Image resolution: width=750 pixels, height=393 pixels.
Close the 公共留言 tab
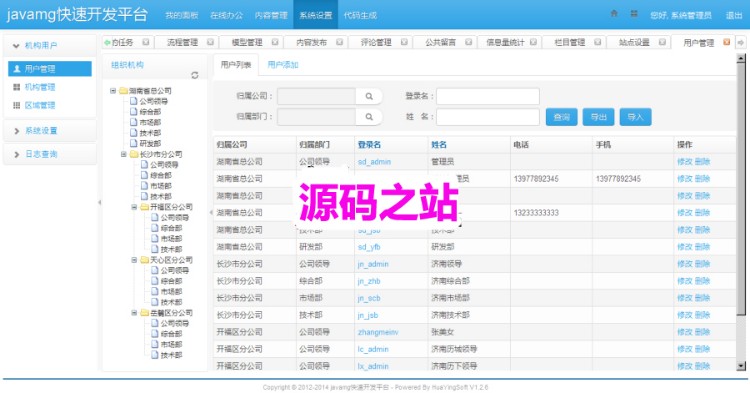[469, 42]
